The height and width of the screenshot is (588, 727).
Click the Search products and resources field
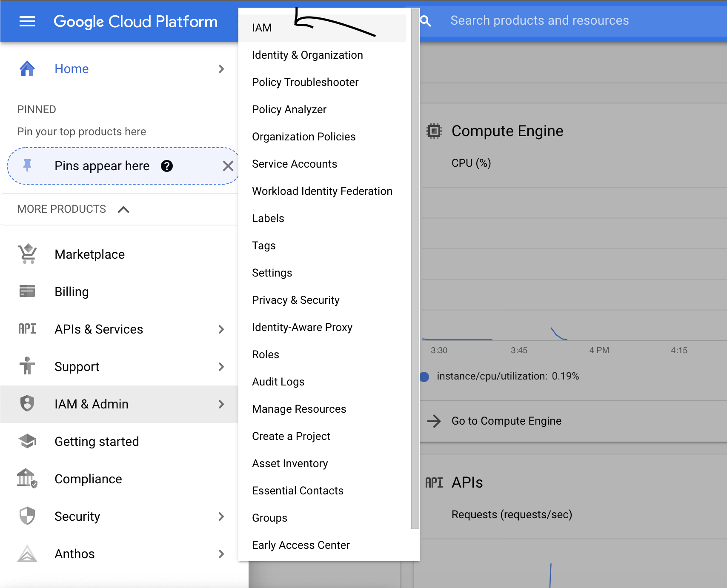pos(539,21)
